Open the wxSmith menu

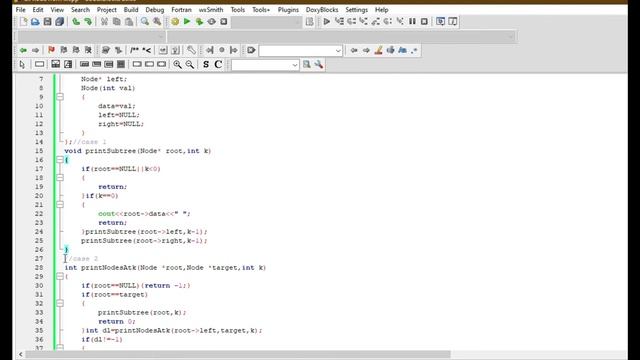[211, 10]
